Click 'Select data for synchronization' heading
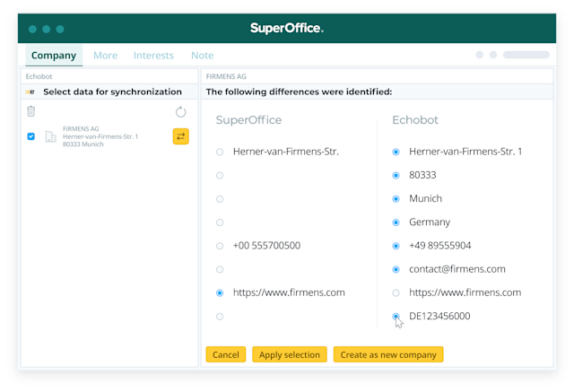This screenshot has height=392, width=574. (112, 91)
